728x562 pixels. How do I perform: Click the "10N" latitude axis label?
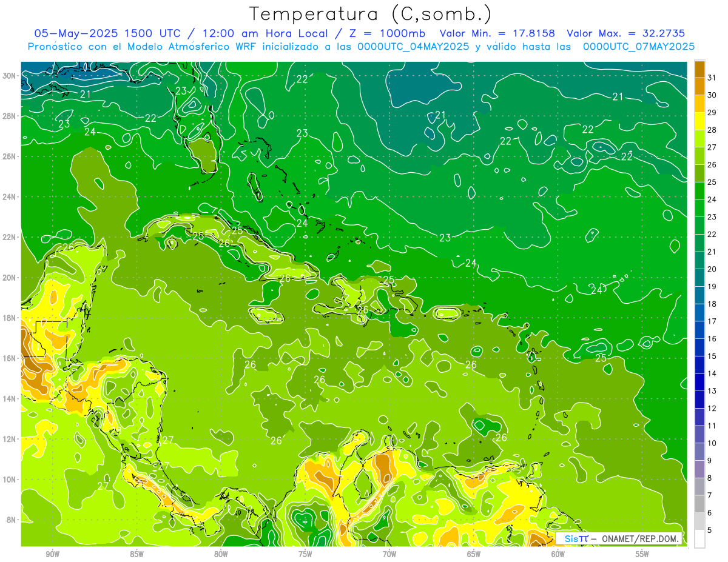(9, 480)
